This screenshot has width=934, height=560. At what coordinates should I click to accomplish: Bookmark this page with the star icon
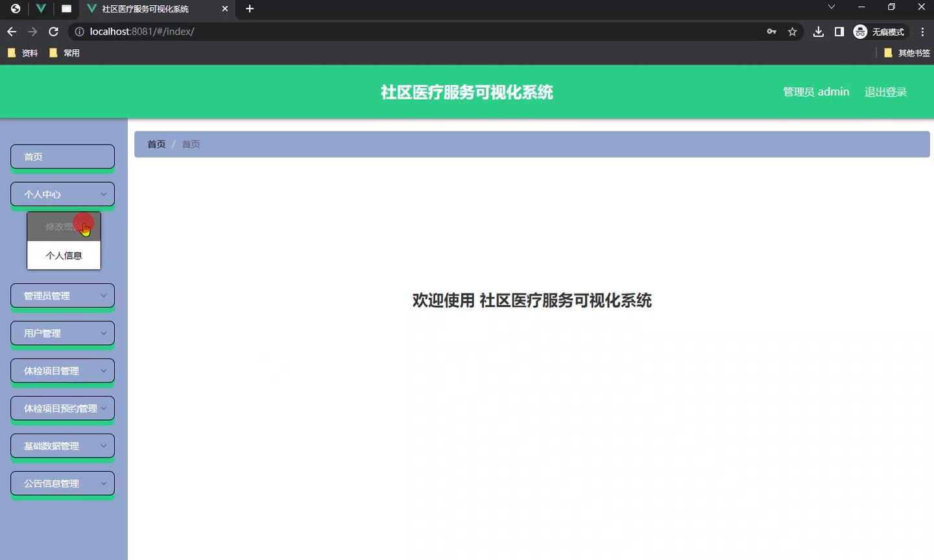pos(792,32)
